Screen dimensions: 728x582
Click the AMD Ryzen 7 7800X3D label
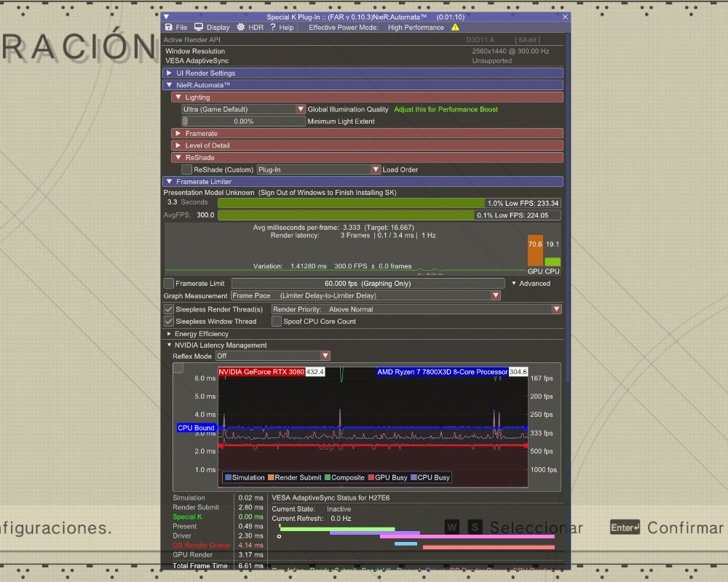click(x=442, y=372)
